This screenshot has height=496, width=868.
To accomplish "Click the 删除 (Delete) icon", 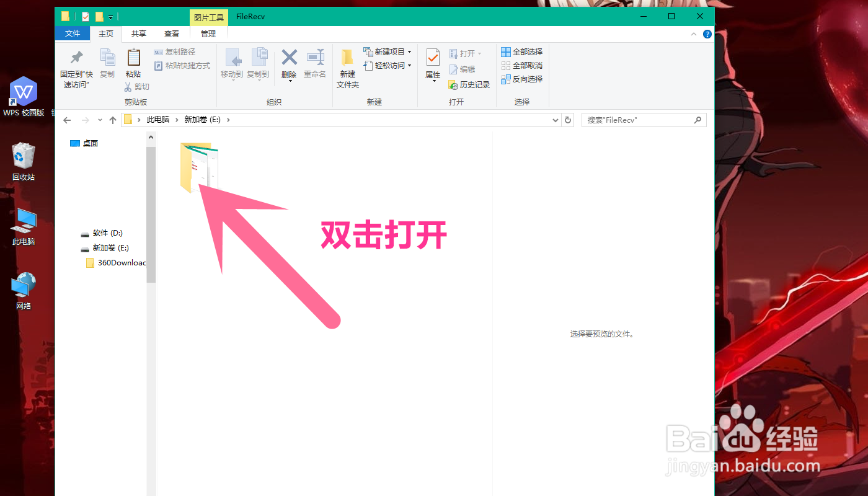I will tap(288, 62).
